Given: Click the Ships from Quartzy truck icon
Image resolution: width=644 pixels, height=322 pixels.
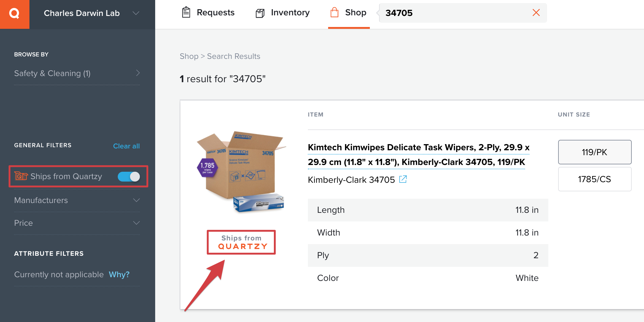Looking at the screenshot, I should tap(21, 176).
